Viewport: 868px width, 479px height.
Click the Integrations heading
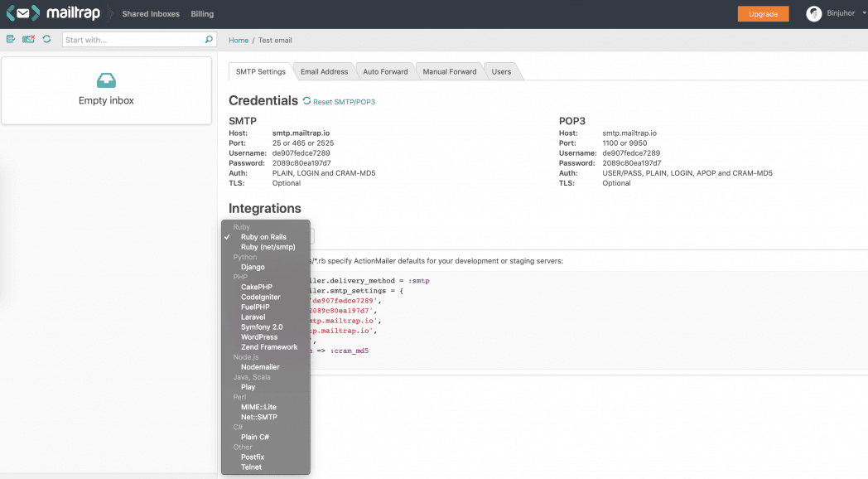pyautogui.click(x=264, y=208)
